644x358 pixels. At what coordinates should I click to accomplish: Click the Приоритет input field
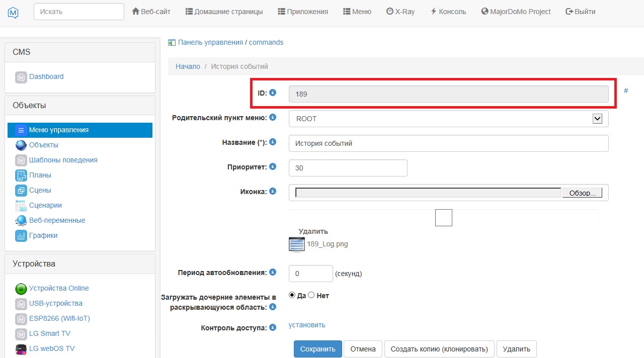click(x=348, y=168)
